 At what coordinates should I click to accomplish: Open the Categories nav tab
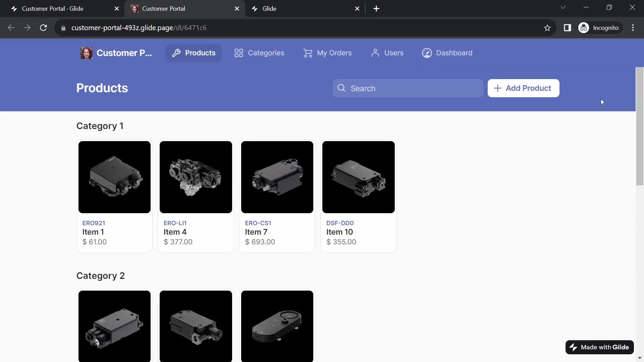click(x=259, y=53)
